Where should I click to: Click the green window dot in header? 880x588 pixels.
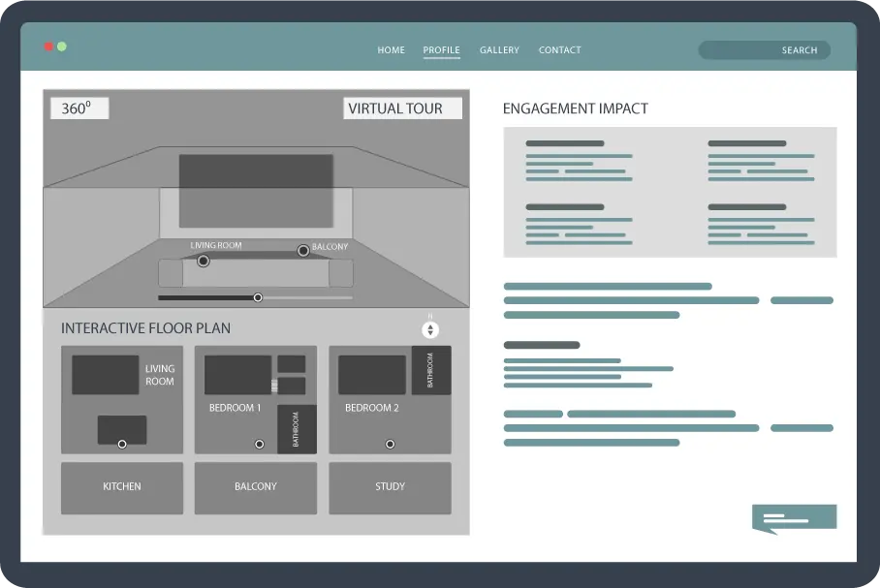(x=62, y=46)
